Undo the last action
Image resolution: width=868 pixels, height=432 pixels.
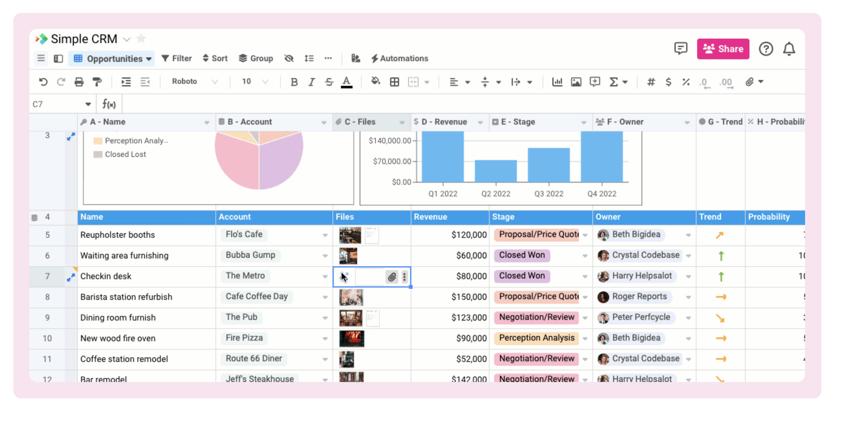pyautogui.click(x=43, y=82)
